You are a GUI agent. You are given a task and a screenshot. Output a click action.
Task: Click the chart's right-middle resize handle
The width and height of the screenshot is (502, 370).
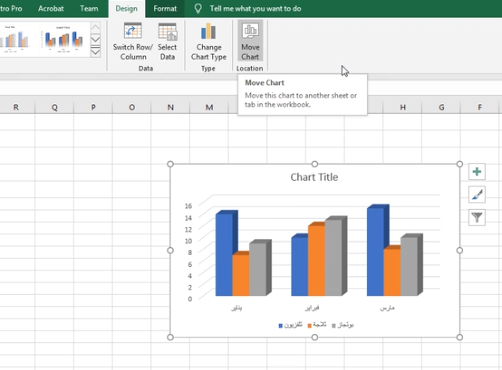tap(460, 250)
